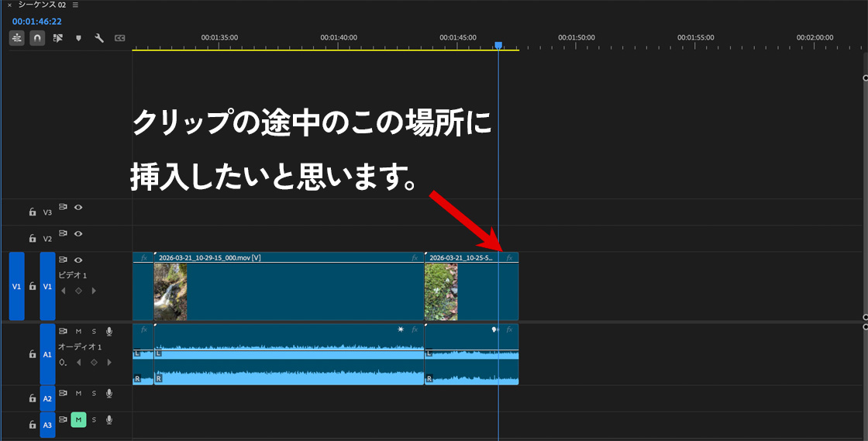
Task: Toggle insert and overwrite sequences as nests
Action: [16, 38]
